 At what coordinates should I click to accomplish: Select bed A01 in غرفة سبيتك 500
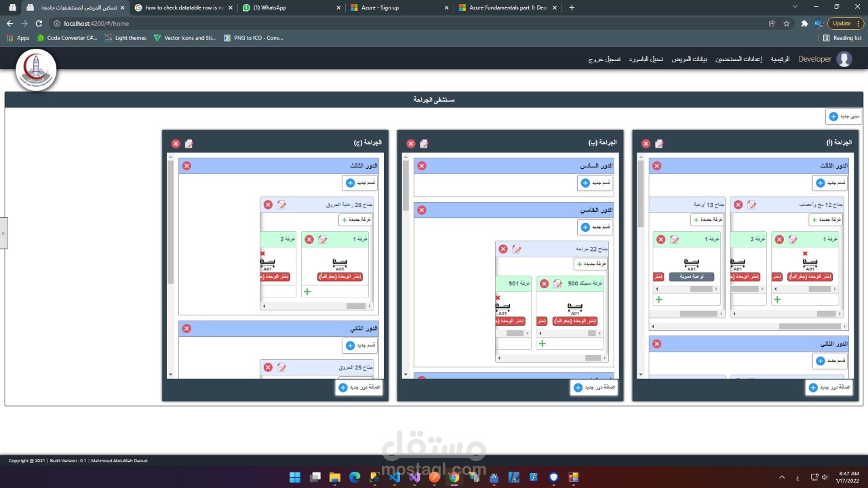(x=575, y=308)
